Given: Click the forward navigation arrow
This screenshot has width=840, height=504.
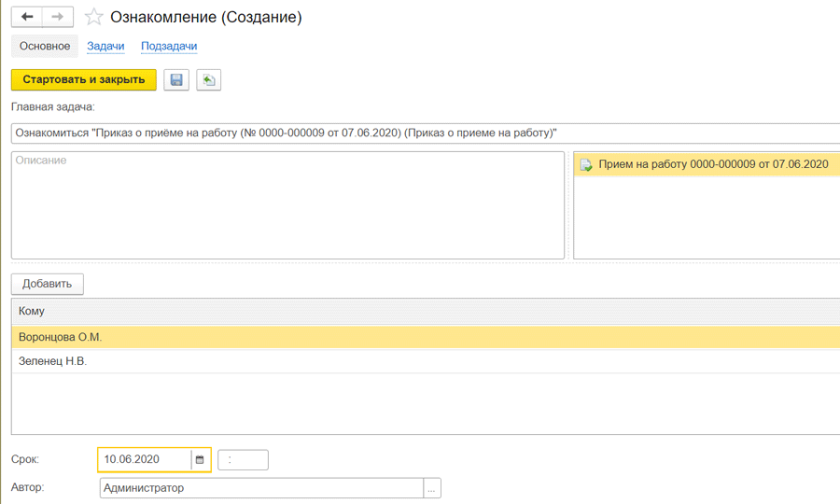Looking at the screenshot, I should pos(58,17).
